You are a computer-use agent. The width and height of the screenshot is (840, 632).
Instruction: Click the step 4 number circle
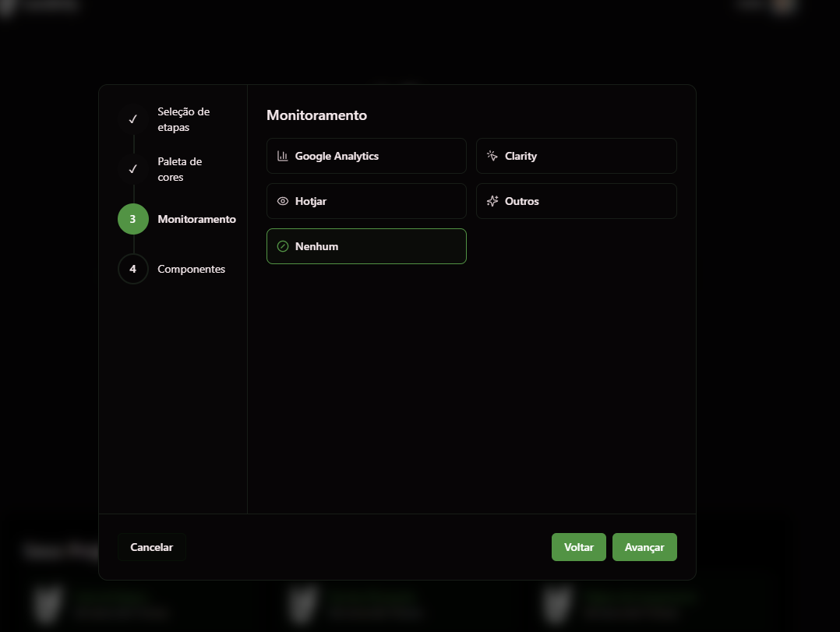tap(133, 269)
